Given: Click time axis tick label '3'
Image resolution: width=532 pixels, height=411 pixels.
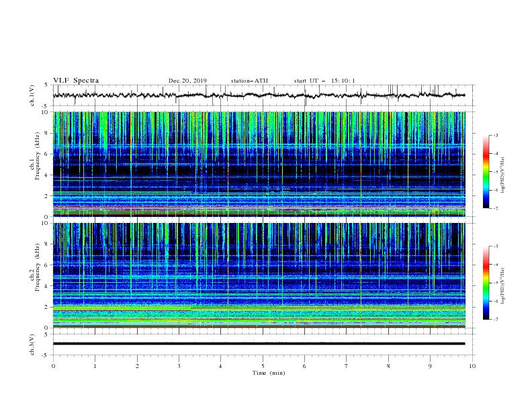Looking at the screenshot, I should [x=179, y=366].
